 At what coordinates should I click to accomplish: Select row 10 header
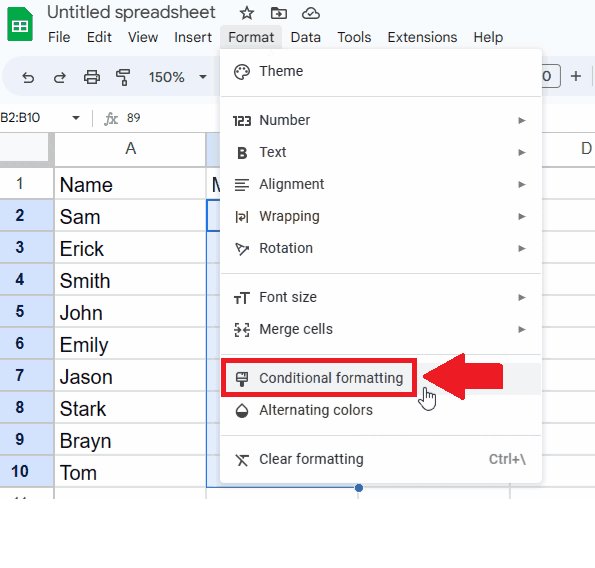(27, 472)
